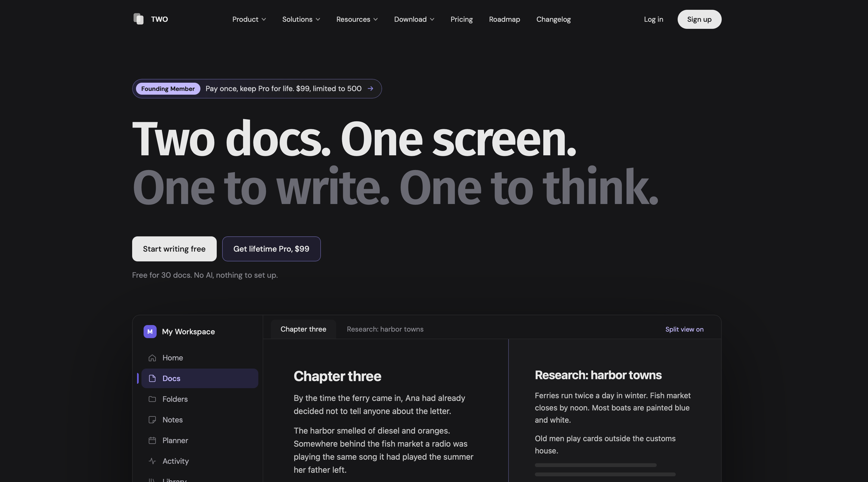Click the arrow in the Founding Member banner
This screenshot has height=482, width=868.
[370, 88]
